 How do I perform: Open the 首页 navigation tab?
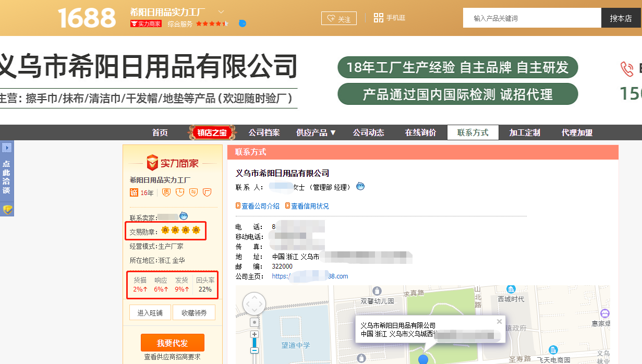tap(160, 132)
